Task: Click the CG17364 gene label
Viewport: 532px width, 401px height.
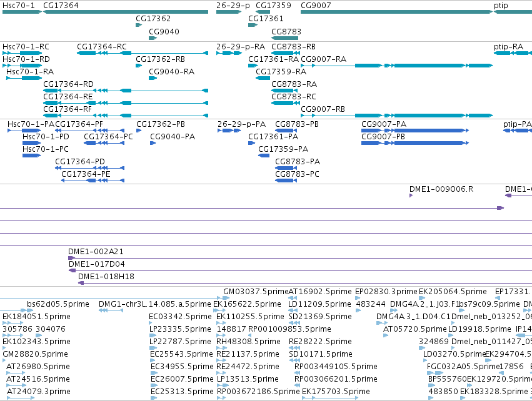Action: tap(61, 6)
